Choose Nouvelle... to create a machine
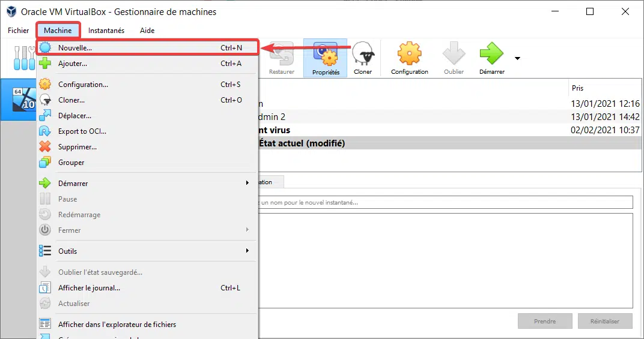 coord(147,47)
